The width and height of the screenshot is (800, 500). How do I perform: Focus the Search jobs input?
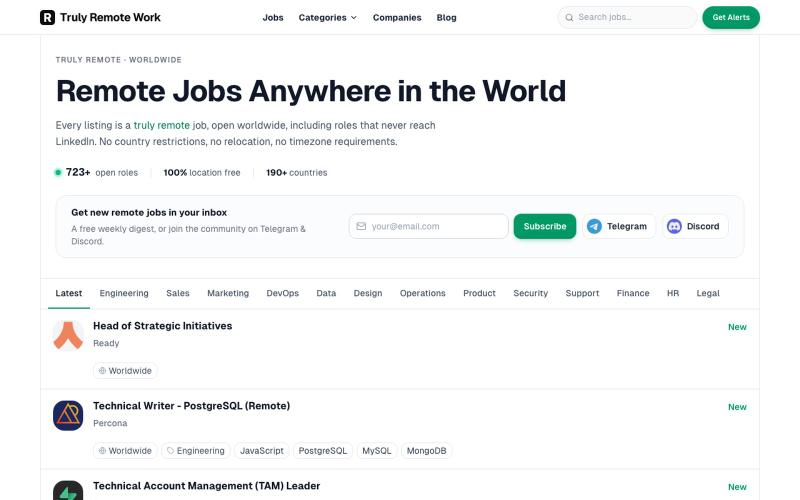point(627,17)
